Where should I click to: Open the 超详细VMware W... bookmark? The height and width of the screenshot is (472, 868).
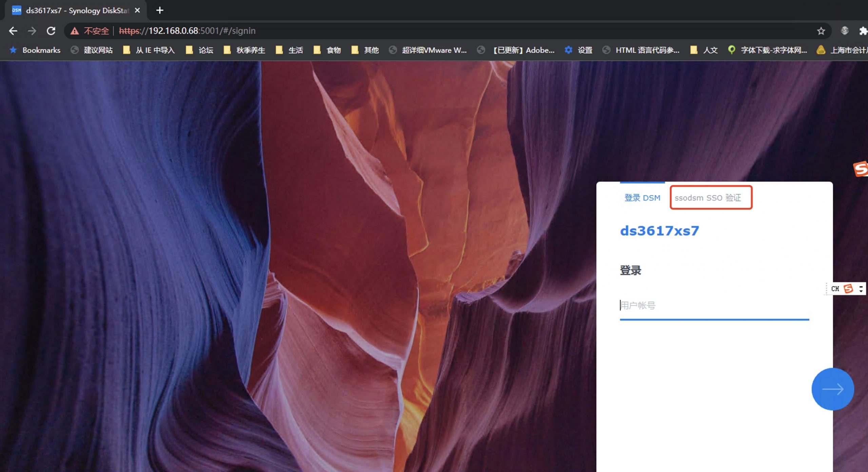428,50
